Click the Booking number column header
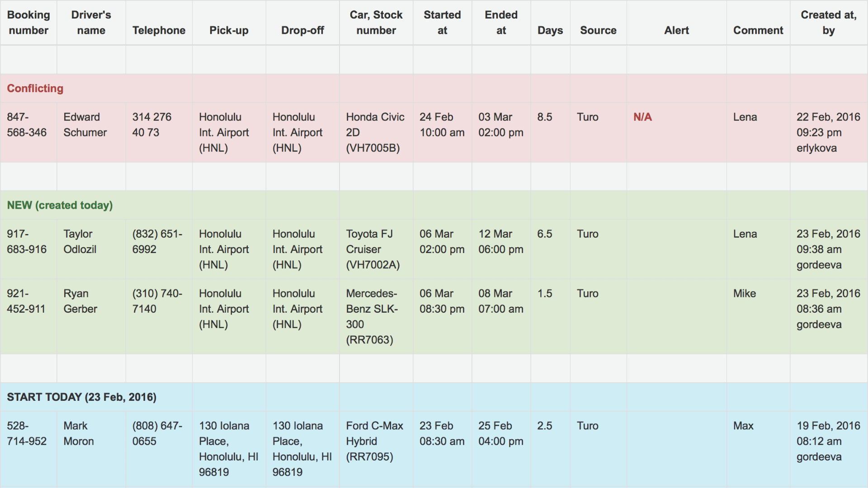This screenshot has height=488, width=868. (28, 23)
